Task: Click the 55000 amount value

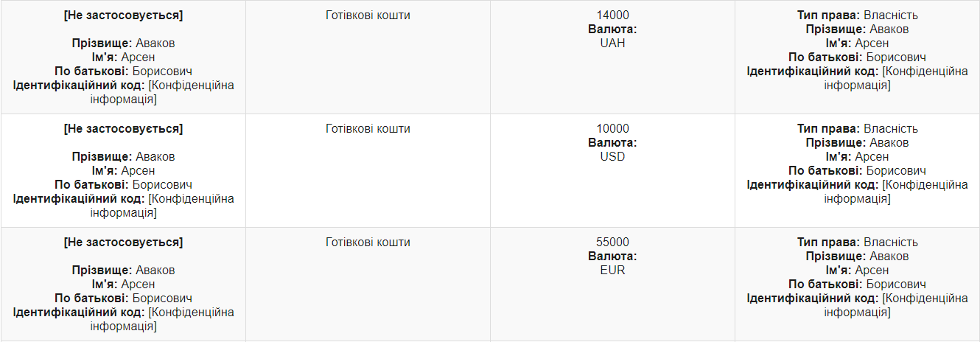Action: point(612,242)
